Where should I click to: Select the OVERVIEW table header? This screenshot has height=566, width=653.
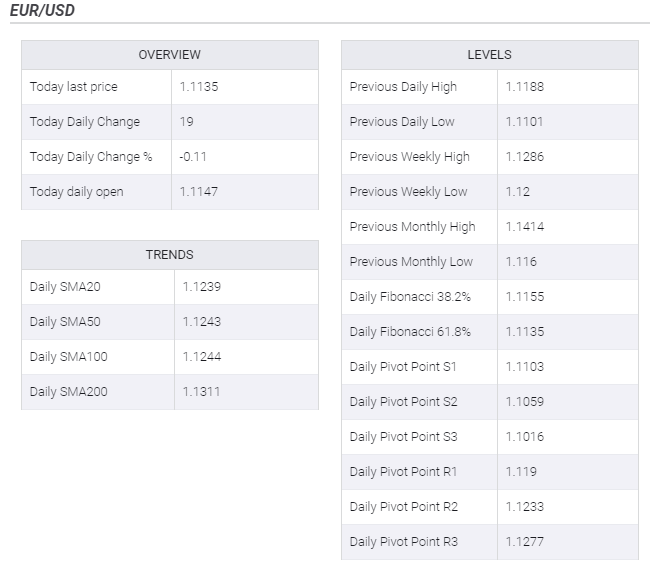tap(169, 55)
